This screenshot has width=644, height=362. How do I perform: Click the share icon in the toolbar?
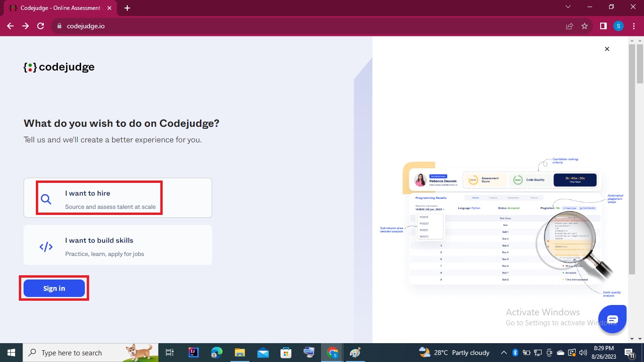coord(570,26)
